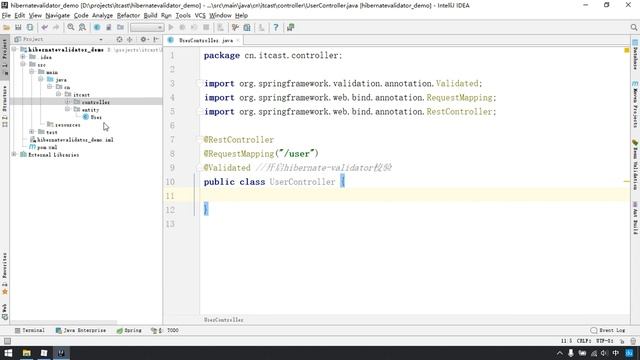Click the Replace magnifier icon in toolbar
Screen dimensions: 640x360
82,27
